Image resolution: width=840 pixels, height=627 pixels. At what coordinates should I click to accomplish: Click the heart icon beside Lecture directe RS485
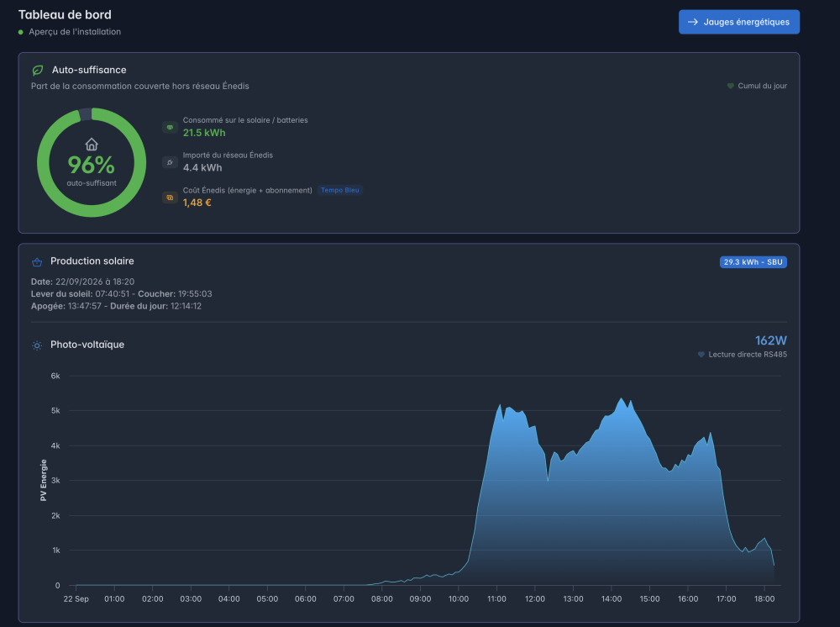click(x=701, y=354)
